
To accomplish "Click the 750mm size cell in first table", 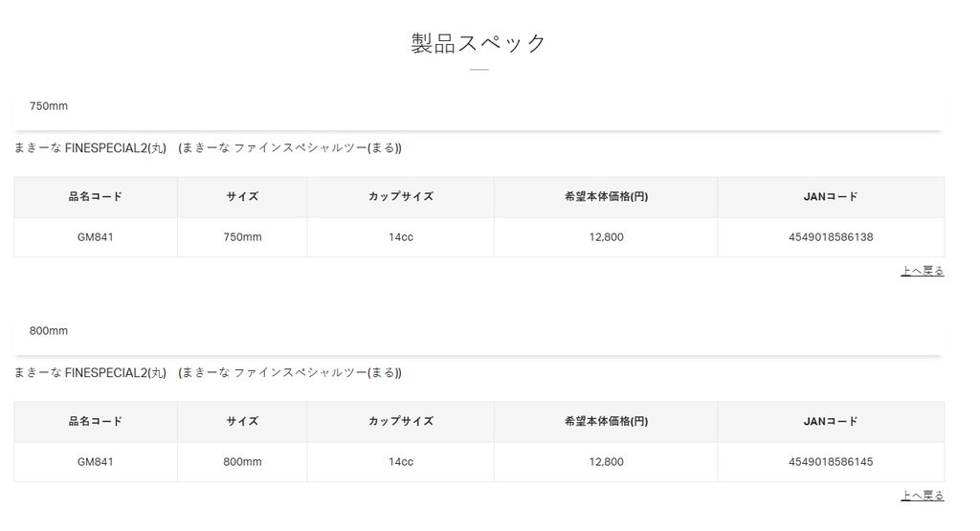I will pos(242,237).
